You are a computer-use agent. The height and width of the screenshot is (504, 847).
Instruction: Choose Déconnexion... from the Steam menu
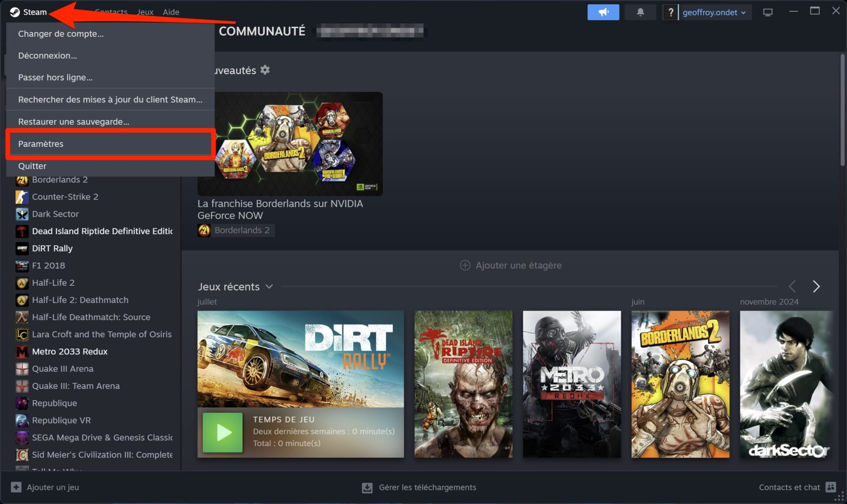click(110, 56)
